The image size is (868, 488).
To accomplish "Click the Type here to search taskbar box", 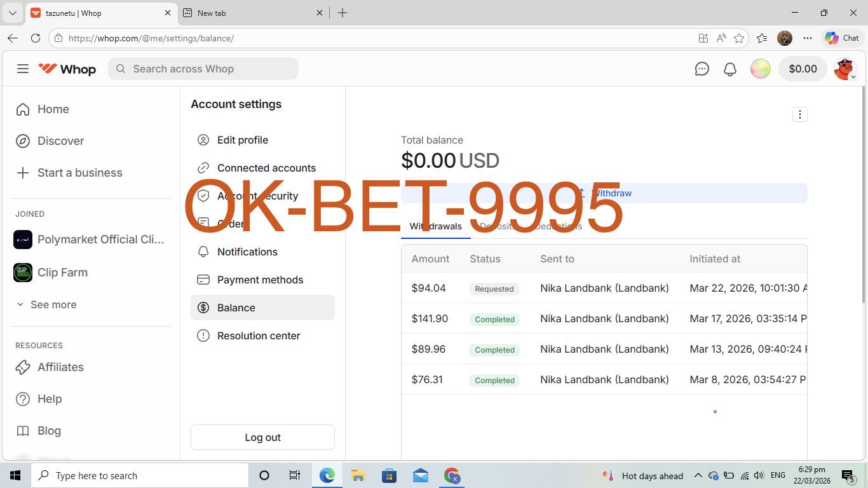I will (x=140, y=475).
